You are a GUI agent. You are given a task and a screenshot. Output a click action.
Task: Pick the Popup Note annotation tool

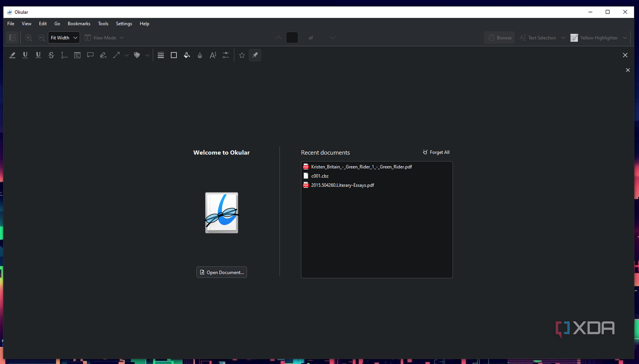[x=90, y=55]
